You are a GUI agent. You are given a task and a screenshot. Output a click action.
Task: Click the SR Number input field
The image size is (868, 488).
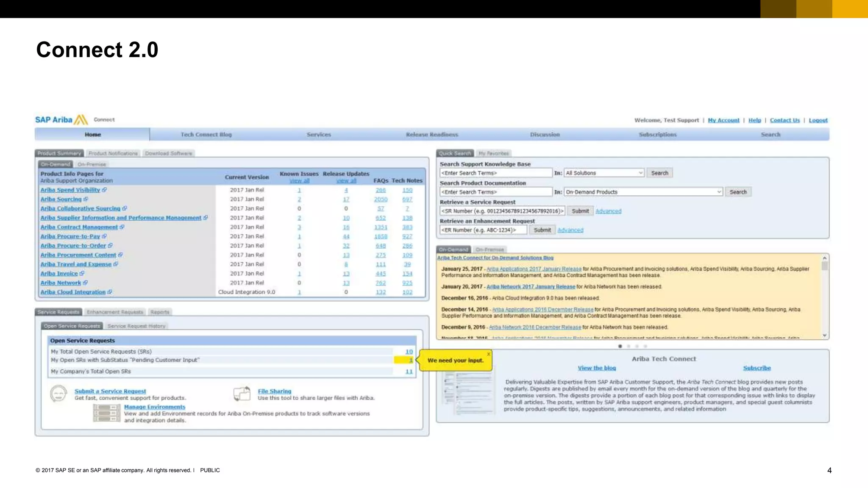[502, 211]
